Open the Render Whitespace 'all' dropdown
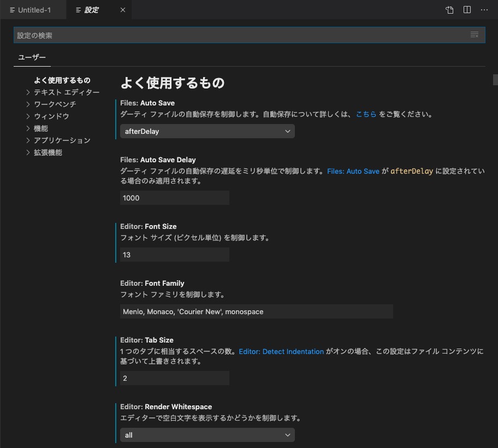 tap(207, 435)
